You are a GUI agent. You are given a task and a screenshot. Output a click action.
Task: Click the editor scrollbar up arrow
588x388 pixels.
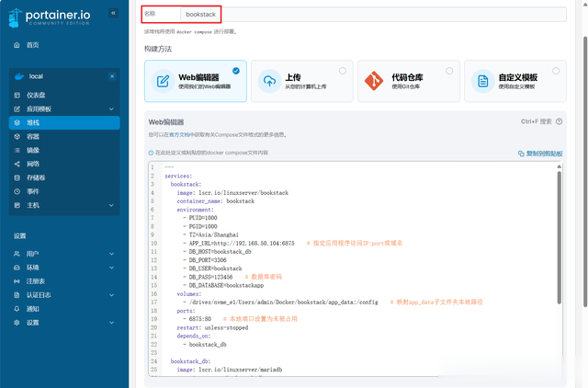559,166
